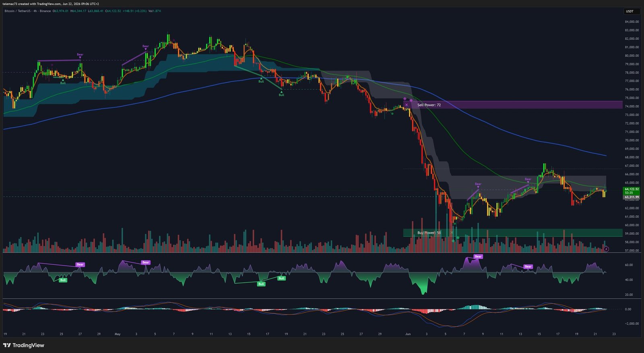644x353 pixels.
Task: Click the 84,000.00 price axis label
Action: [x=632, y=22]
